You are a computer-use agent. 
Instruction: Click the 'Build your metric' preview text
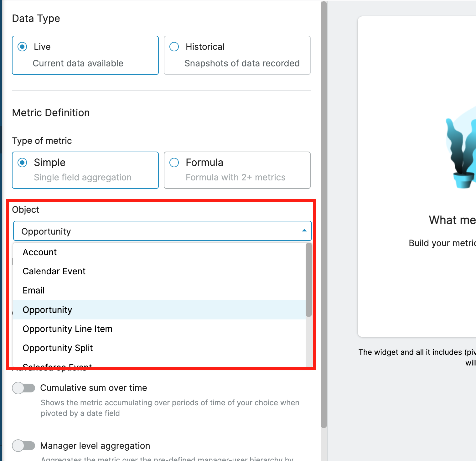[x=442, y=243]
